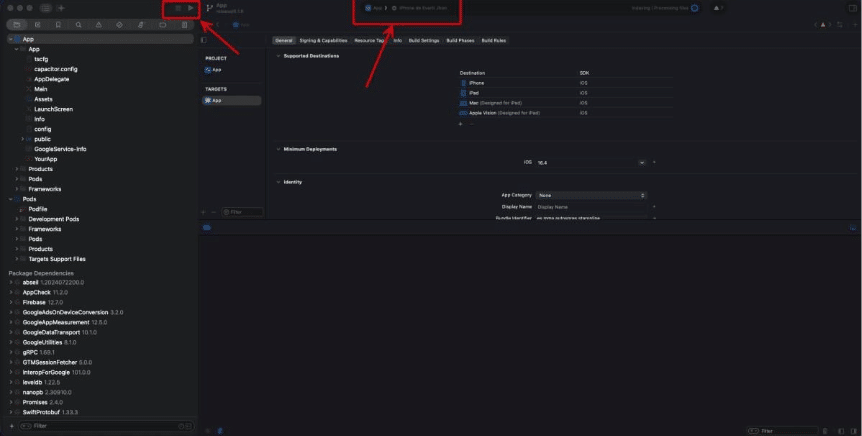The height and width of the screenshot is (436, 862).
Task: Clear the console with the trash icon
Action: [x=825, y=431]
